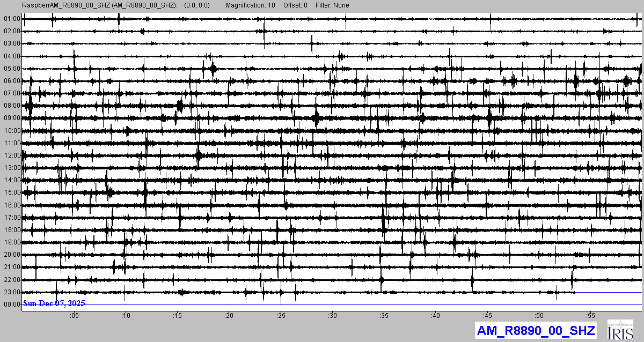Click the Sun Dec 07, 2025 date label
Image resolution: width=644 pixels, height=342 pixels.
pos(54,303)
